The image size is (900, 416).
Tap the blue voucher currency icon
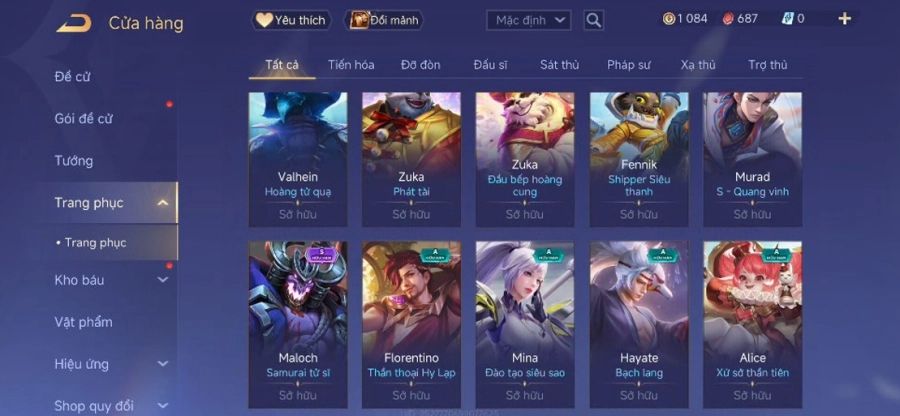click(x=788, y=18)
